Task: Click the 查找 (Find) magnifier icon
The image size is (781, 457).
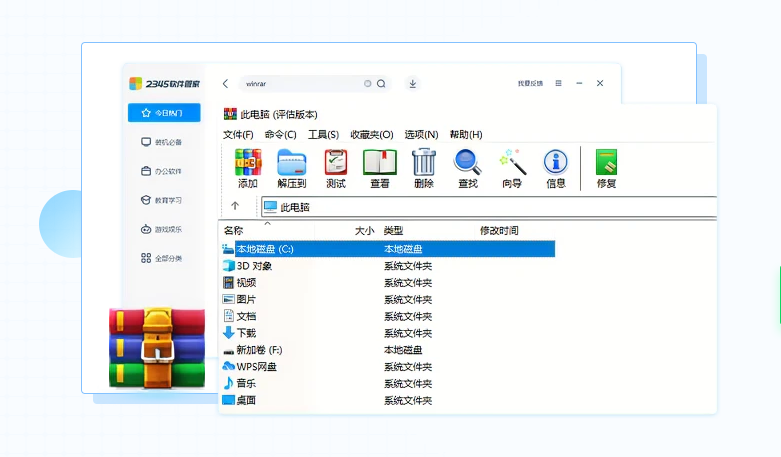Action: (x=468, y=162)
